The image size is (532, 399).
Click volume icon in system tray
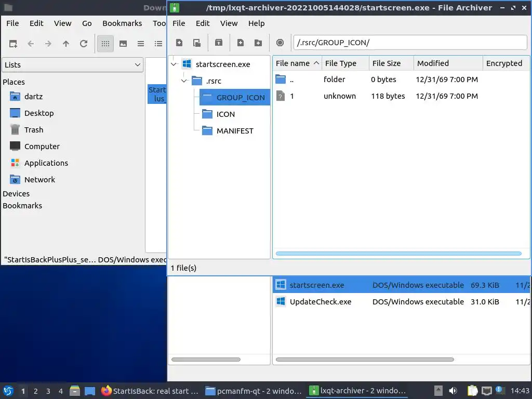point(453,391)
